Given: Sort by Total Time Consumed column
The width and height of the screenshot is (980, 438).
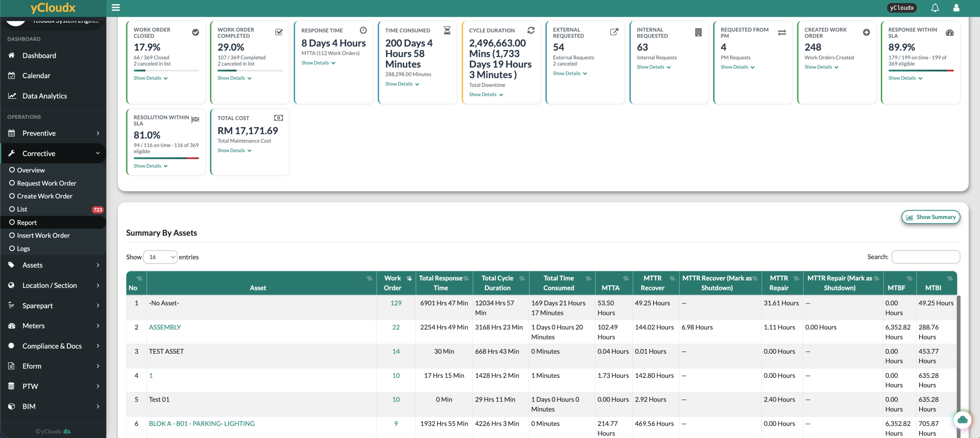Looking at the screenshot, I should click(588, 279).
